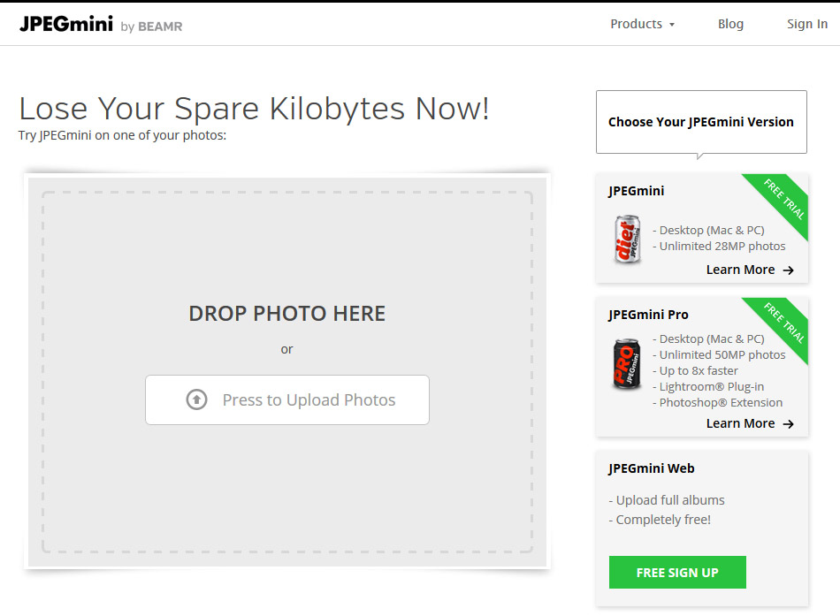Viewport: 840px width, 616px height.
Task: Click the PRO JPEGmini can image
Action: pos(626,363)
